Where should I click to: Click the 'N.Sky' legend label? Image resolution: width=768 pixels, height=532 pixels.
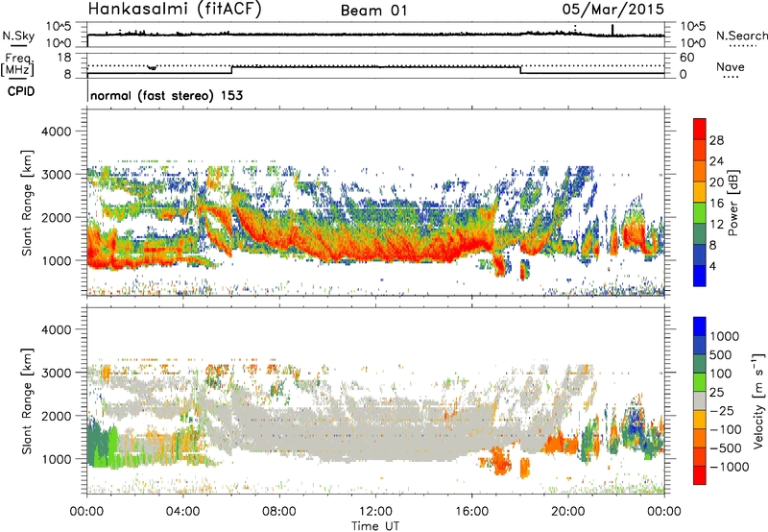coord(18,36)
